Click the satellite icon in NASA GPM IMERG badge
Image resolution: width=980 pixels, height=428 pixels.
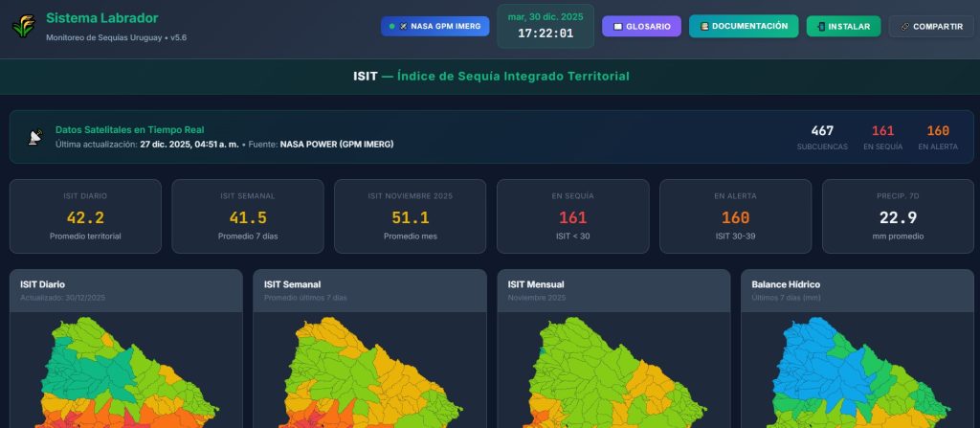[x=403, y=27]
